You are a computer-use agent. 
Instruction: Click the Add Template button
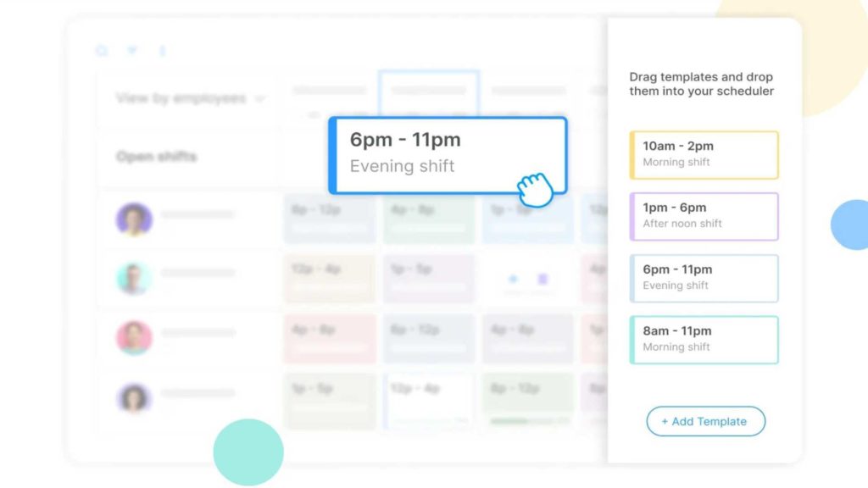tap(705, 421)
